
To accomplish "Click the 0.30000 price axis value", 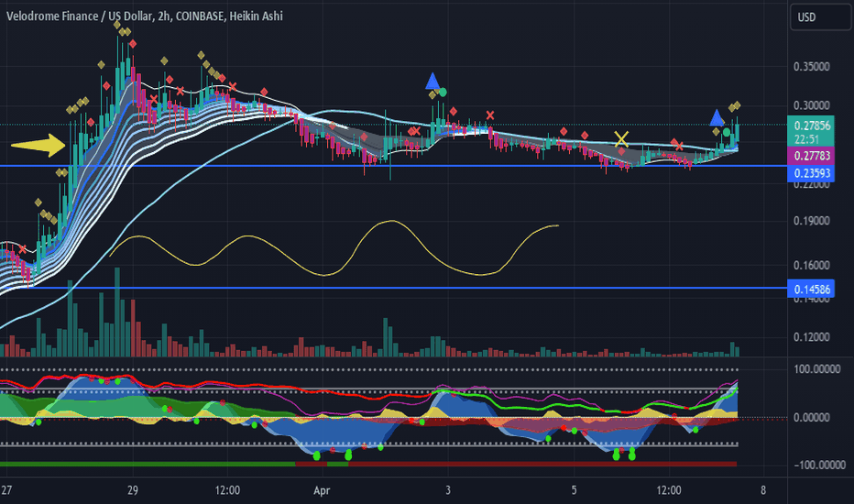I will tap(812, 105).
